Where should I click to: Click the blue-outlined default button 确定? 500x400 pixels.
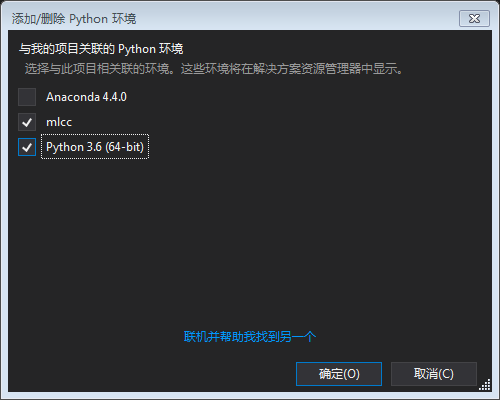point(339,374)
